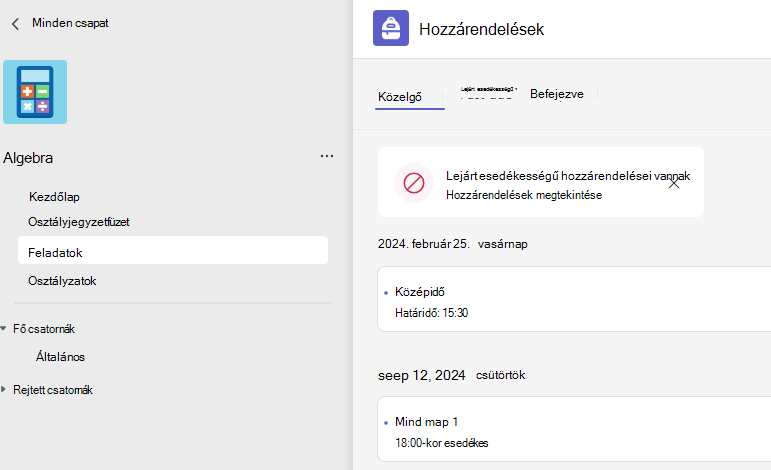Open the Középidő assignment card
This screenshot has height=470, width=771.
pyautogui.click(x=574, y=299)
